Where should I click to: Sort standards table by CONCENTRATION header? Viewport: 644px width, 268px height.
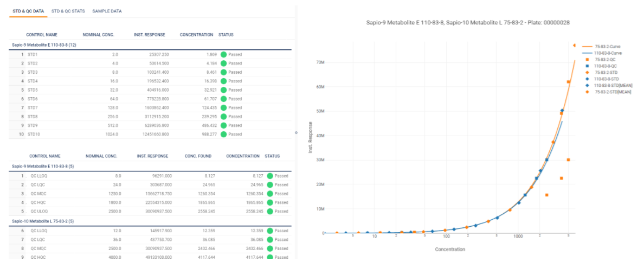(x=196, y=35)
